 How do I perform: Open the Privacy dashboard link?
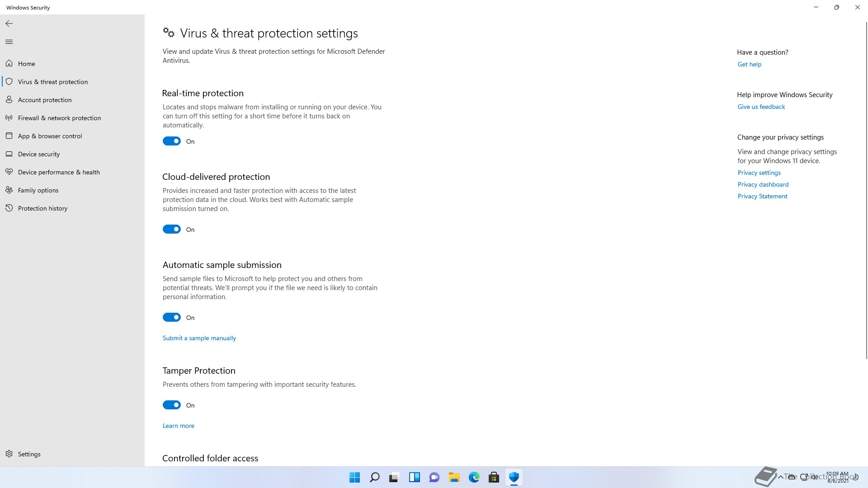point(763,184)
